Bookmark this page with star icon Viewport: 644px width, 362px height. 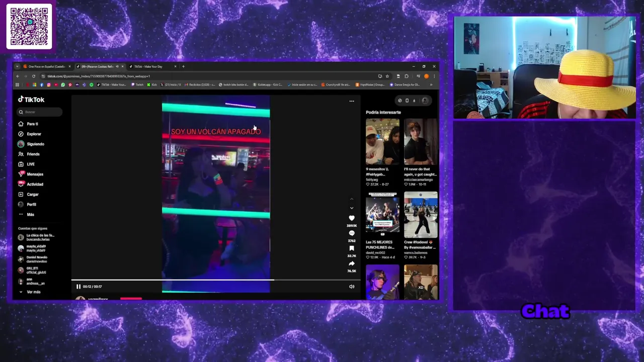[387, 76]
